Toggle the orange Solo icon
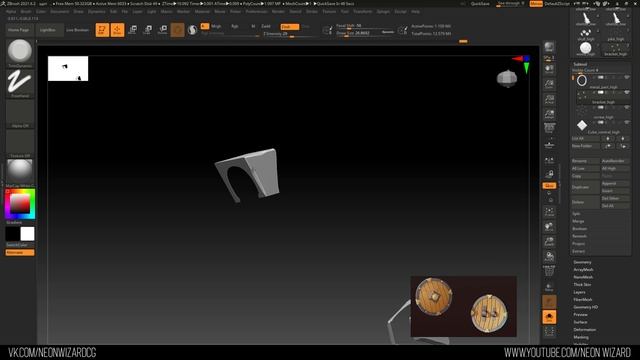Screen dimensions: 640x360 549,317
